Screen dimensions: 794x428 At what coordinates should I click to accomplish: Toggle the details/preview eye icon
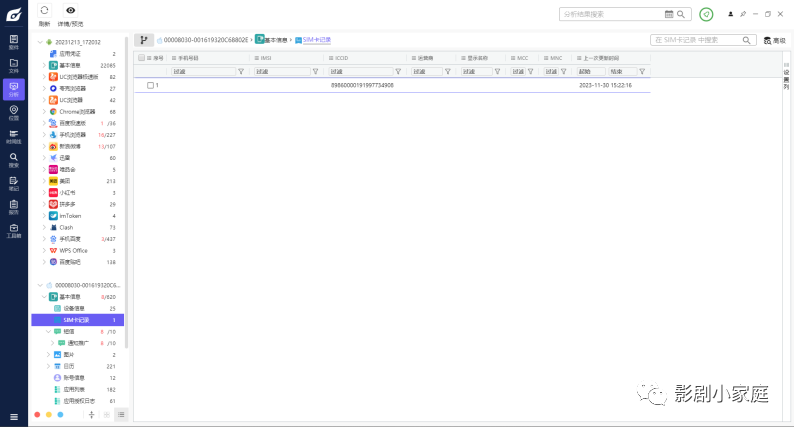coord(70,10)
